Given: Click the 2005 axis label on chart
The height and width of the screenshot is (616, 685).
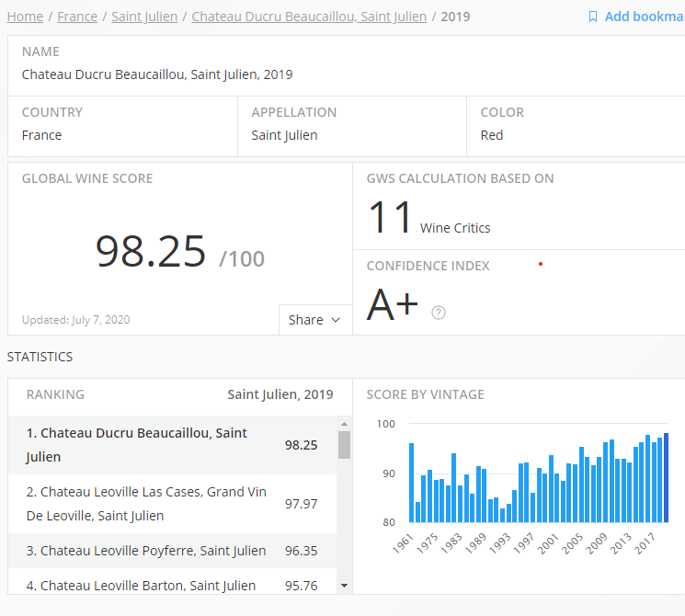Looking at the screenshot, I should click(572, 543).
